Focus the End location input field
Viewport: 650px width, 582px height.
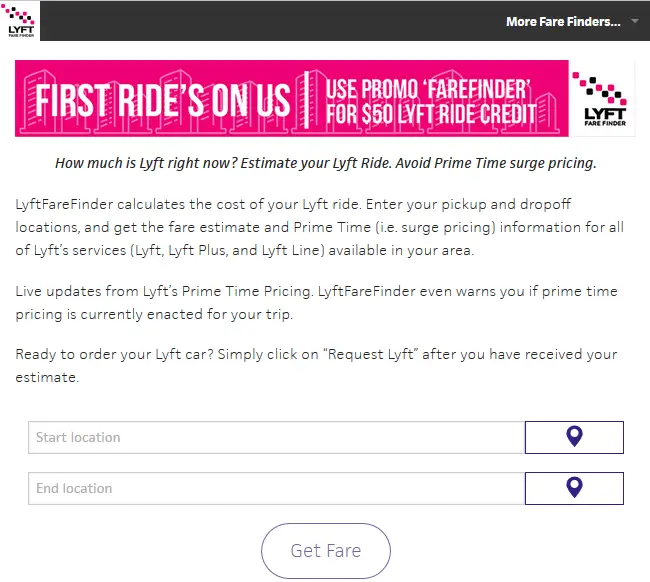[276, 488]
